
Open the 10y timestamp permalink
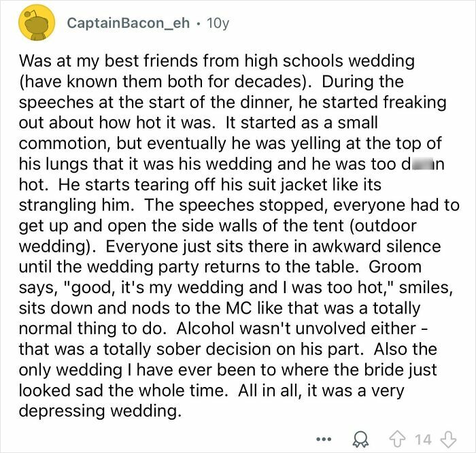[x=218, y=23]
